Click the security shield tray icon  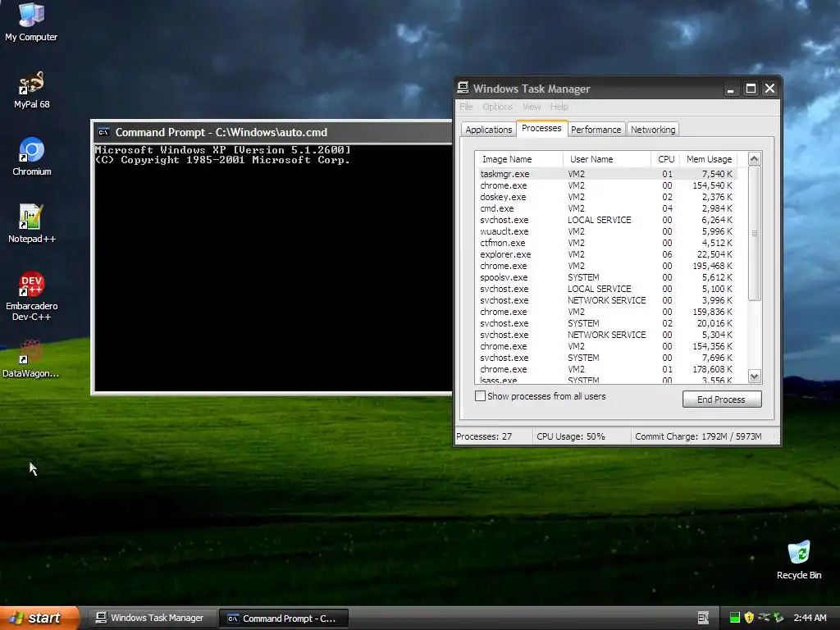(749, 618)
